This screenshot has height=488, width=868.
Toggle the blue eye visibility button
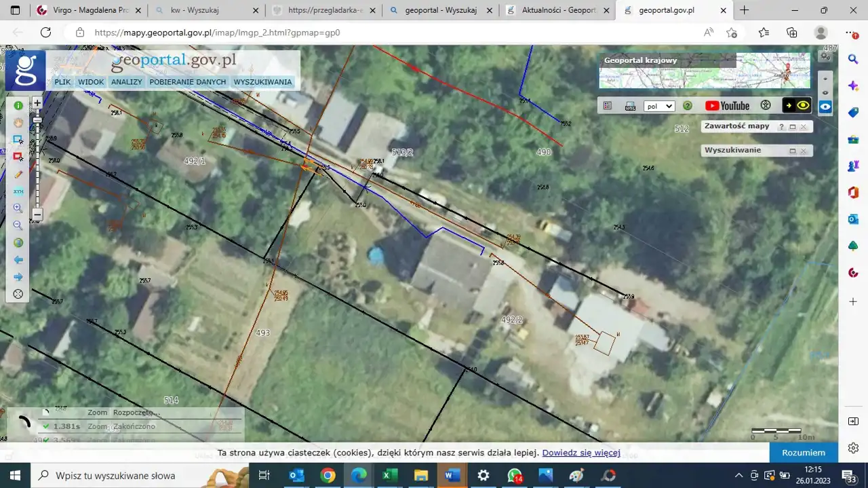pyautogui.click(x=825, y=107)
